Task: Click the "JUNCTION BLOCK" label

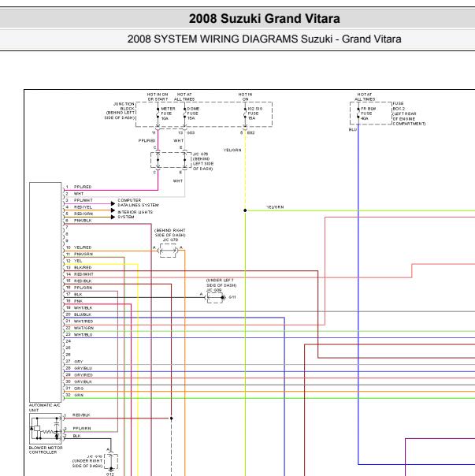Action: [124, 106]
